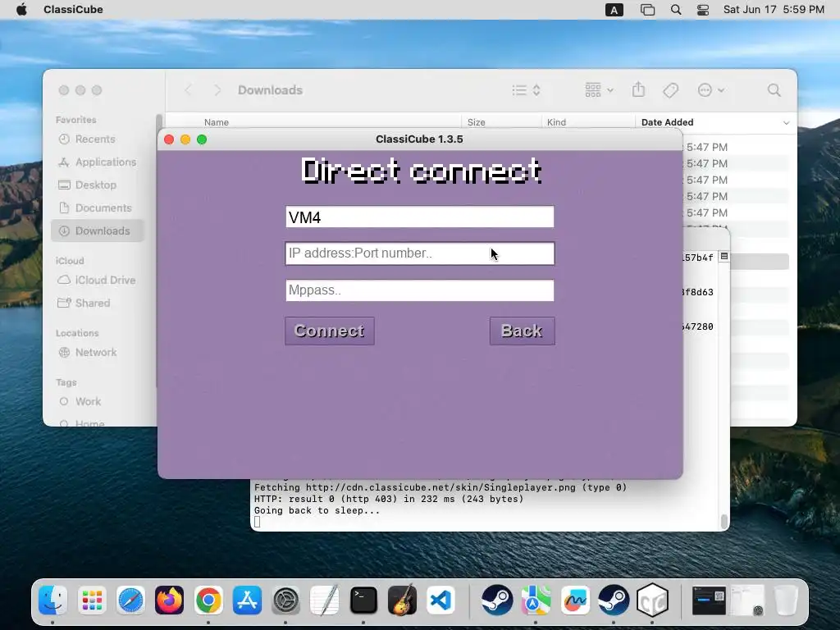The image size is (840, 630).
Task: Minimize the ClassiCube 1.3.5 window
Action: coord(185,139)
